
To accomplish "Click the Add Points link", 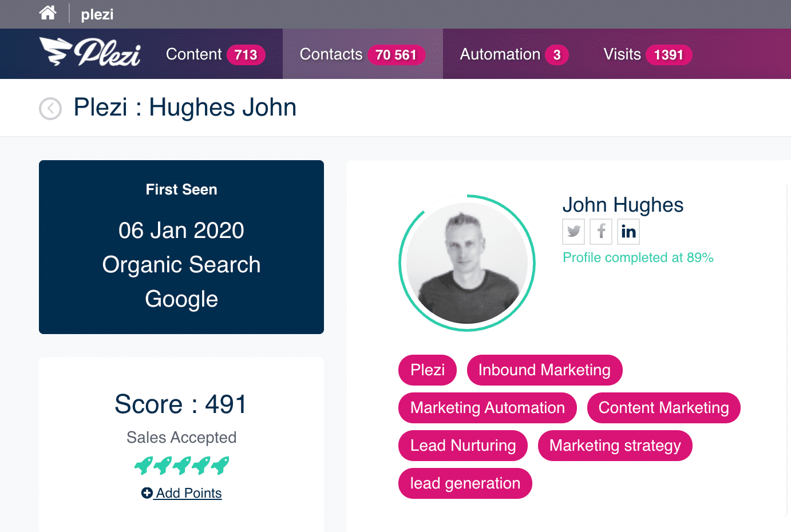I will (x=181, y=493).
